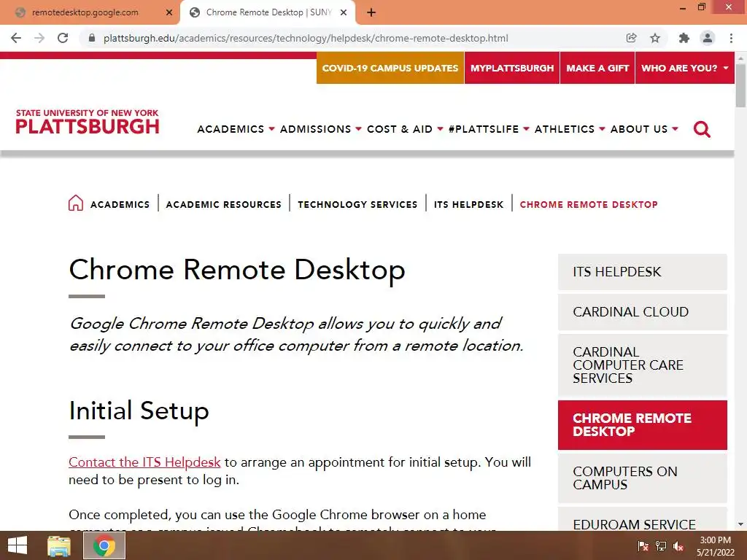Image resolution: width=747 pixels, height=560 pixels.
Task: Click the Make a Gift button
Action: [x=597, y=68]
